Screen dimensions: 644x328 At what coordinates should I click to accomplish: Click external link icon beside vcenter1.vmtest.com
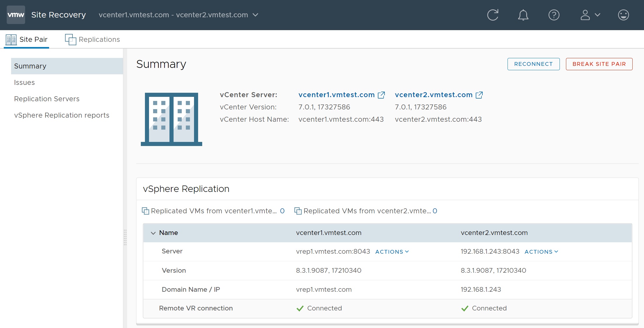tap(381, 95)
